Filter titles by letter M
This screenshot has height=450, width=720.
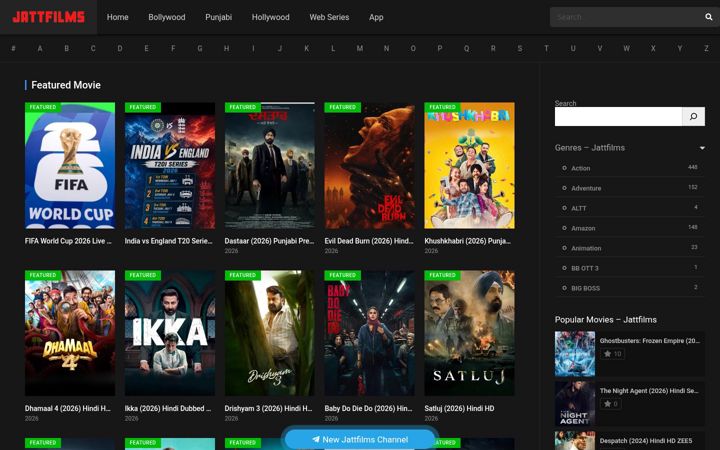(x=360, y=48)
